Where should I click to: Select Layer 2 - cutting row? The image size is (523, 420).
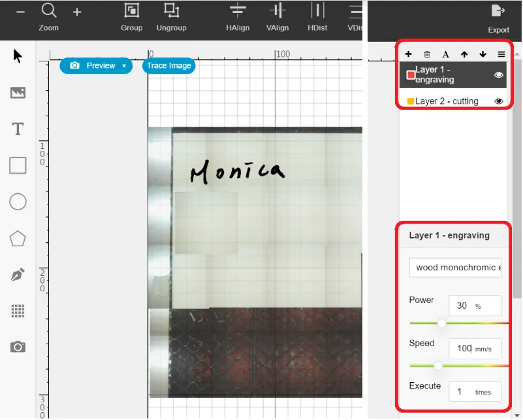click(x=453, y=101)
